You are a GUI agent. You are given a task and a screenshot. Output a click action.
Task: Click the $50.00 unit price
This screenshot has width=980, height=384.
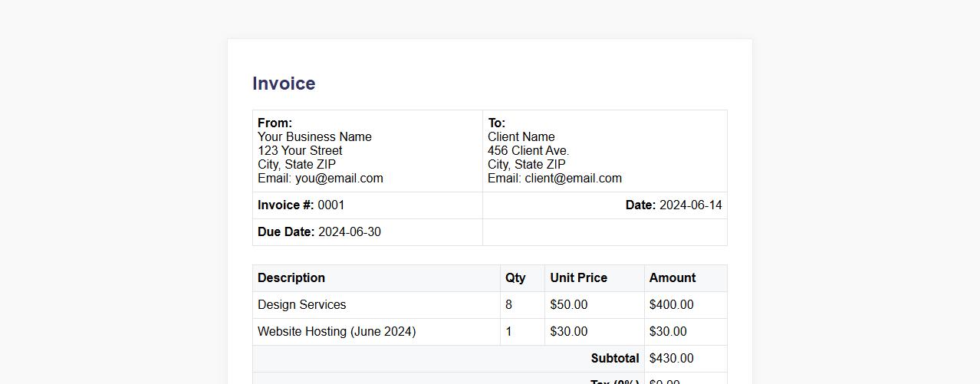(569, 305)
